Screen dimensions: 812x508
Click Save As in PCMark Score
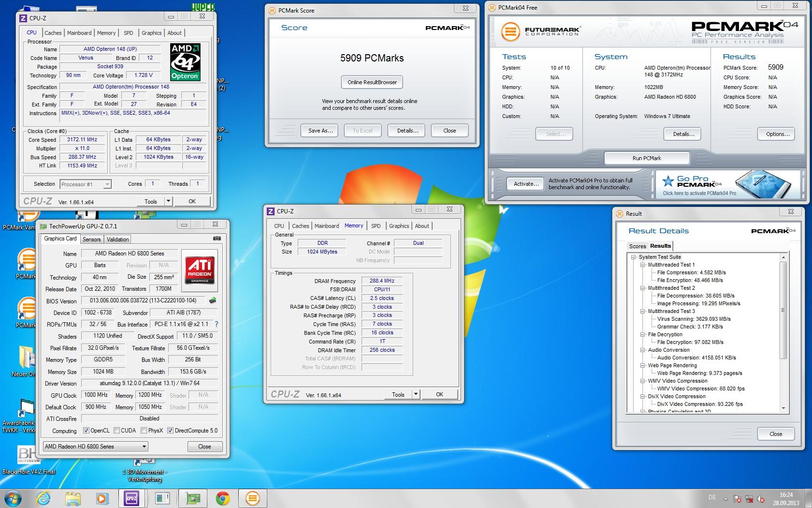pyautogui.click(x=320, y=131)
